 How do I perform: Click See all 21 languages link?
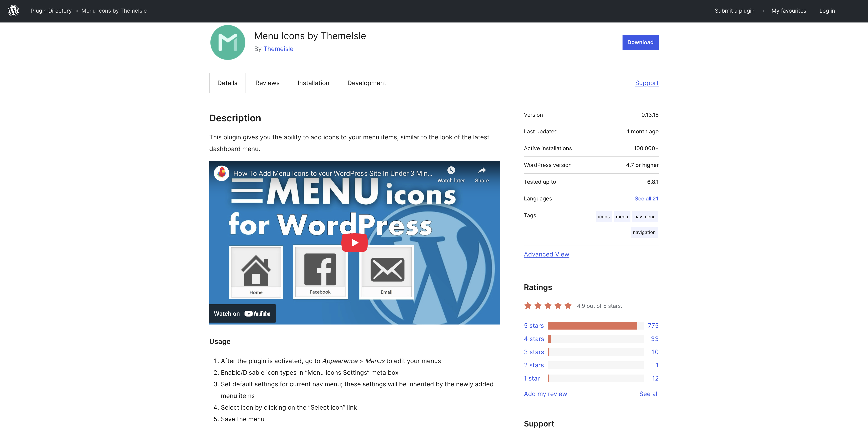click(x=646, y=199)
